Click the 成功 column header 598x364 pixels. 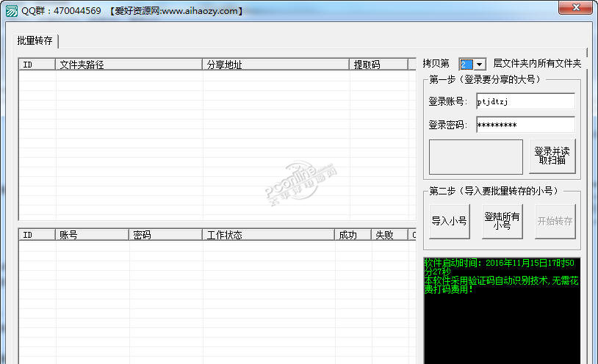point(353,235)
